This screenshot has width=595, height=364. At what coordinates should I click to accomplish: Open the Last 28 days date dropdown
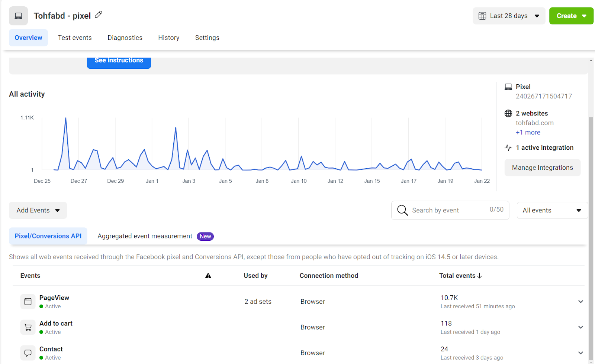pyautogui.click(x=509, y=16)
